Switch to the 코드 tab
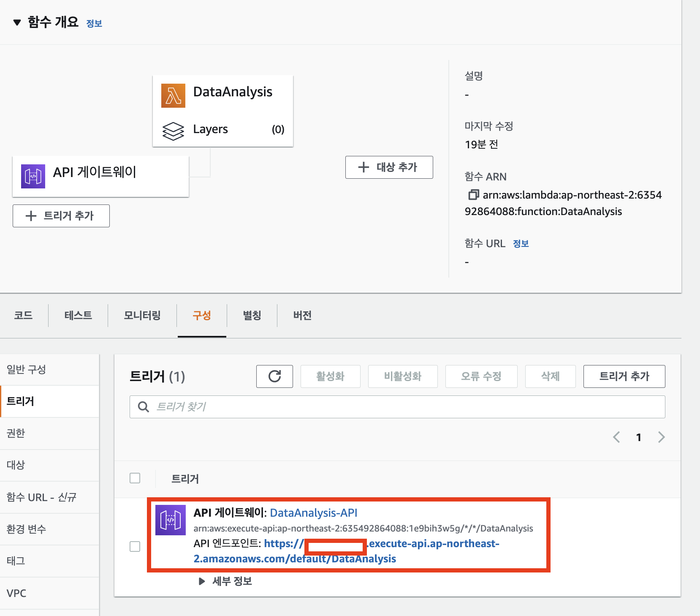Viewport: 700px width, 616px height. (23, 316)
